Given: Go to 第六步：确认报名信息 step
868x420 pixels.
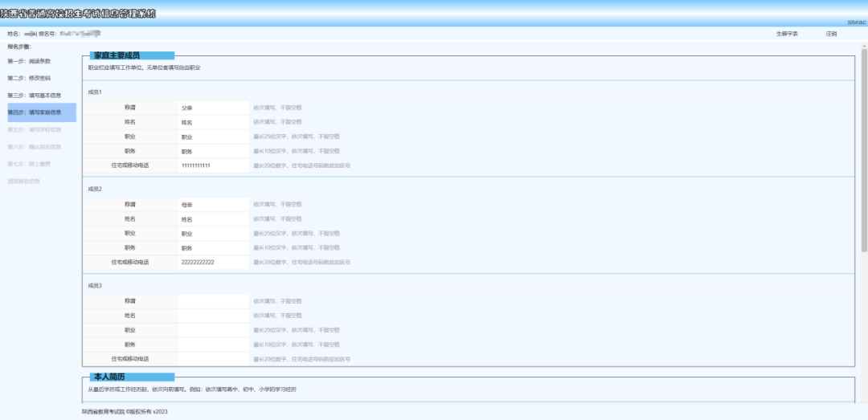Looking at the screenshot, I should pos(34,147).
